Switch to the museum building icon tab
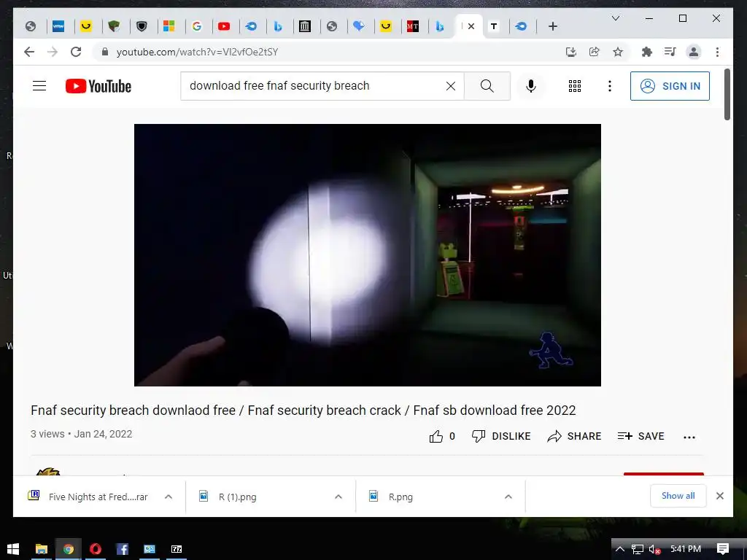 [x=305, y=26]
